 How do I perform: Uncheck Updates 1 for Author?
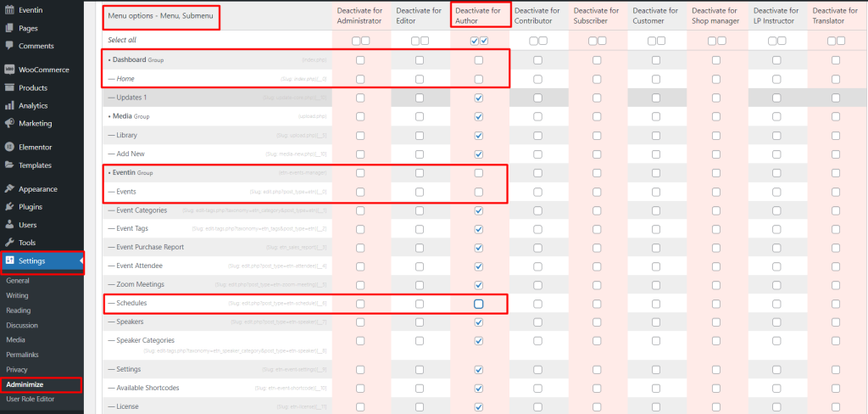point(479,98)
